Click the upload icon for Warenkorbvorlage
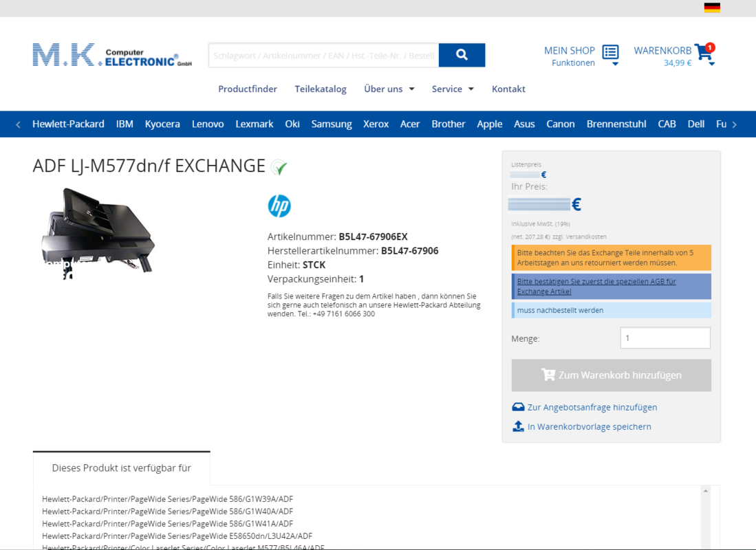The height and width of the screenshot is (550, 756). (x=517, y=426)
